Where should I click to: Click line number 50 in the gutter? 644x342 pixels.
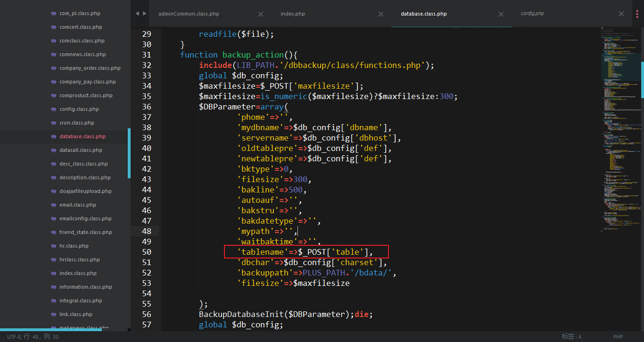[146, 252]
